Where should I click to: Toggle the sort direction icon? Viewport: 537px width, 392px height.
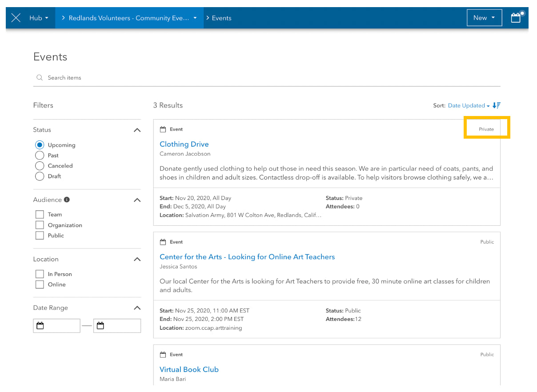coord(497,105)
